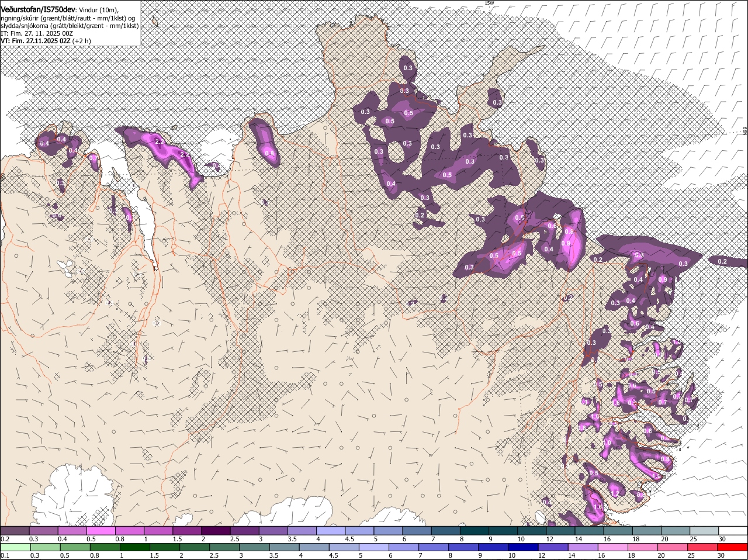
Task: Choose the light grey swatch labeled 25
Action: 704,531
